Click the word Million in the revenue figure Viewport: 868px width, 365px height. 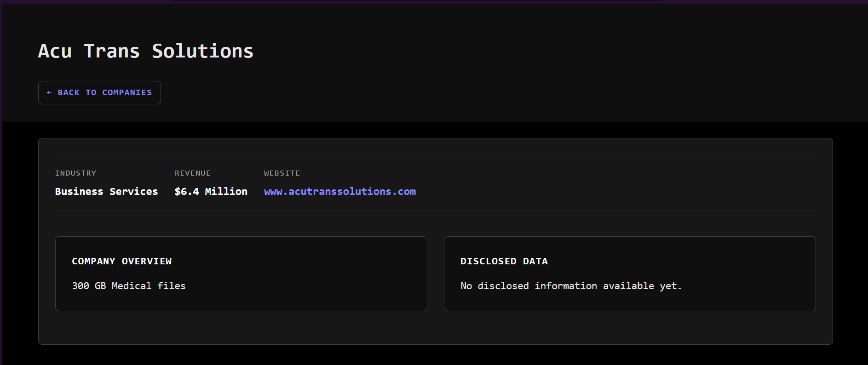click(226, 191)
